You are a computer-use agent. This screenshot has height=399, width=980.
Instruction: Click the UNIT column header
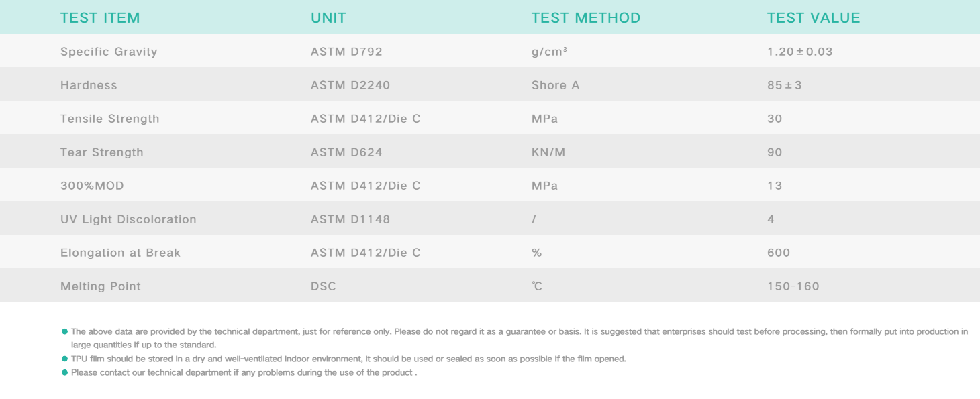click(328, 18)
